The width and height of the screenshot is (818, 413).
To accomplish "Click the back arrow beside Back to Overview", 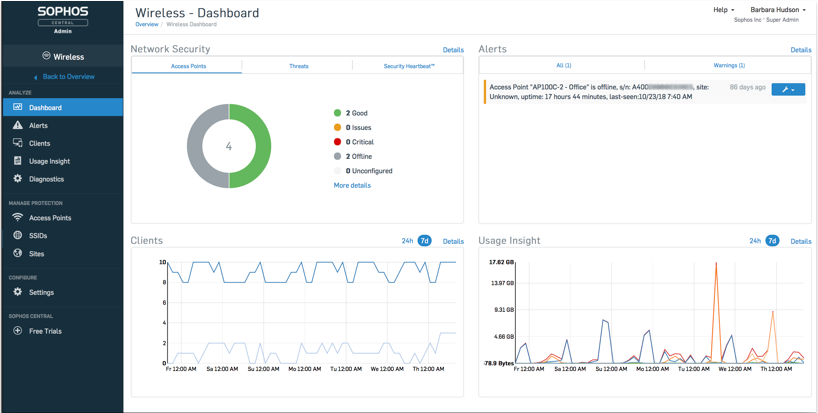I will pyautogui.click(x=35, y=77).
